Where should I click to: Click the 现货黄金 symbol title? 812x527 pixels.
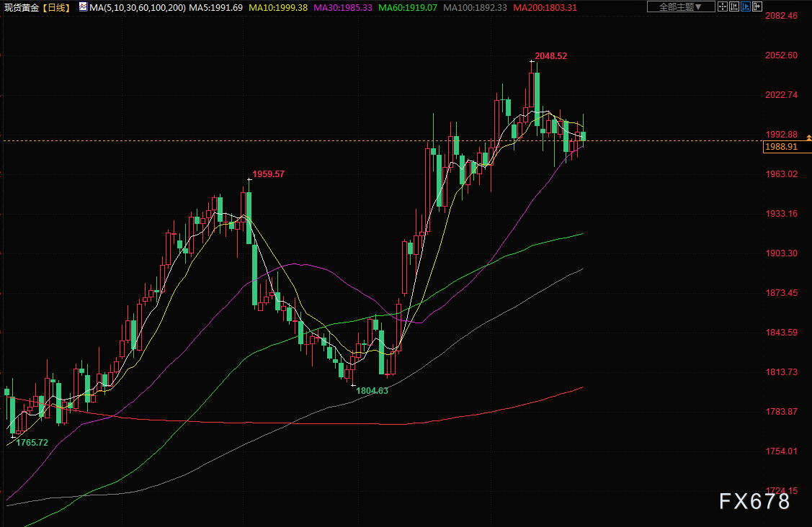(x=21, y=8)
